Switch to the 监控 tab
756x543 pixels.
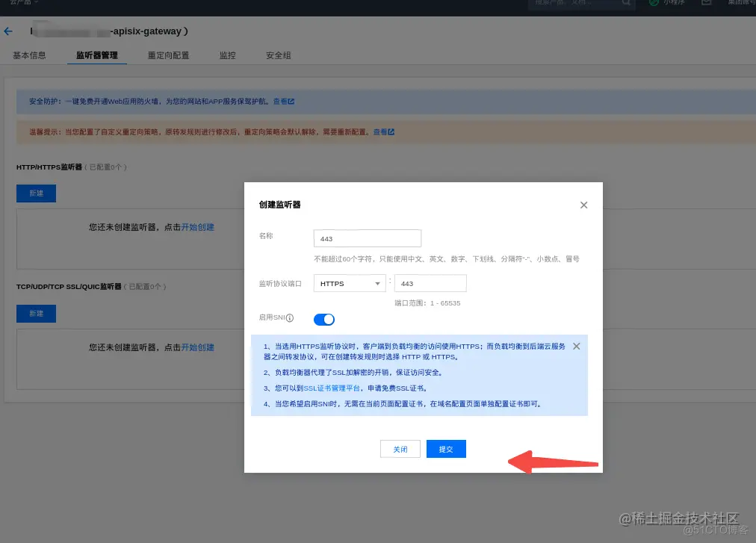(x=228, y=55)
